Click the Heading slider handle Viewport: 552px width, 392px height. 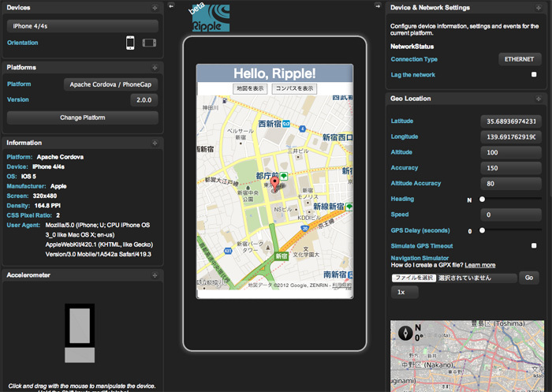pos(483,200)
